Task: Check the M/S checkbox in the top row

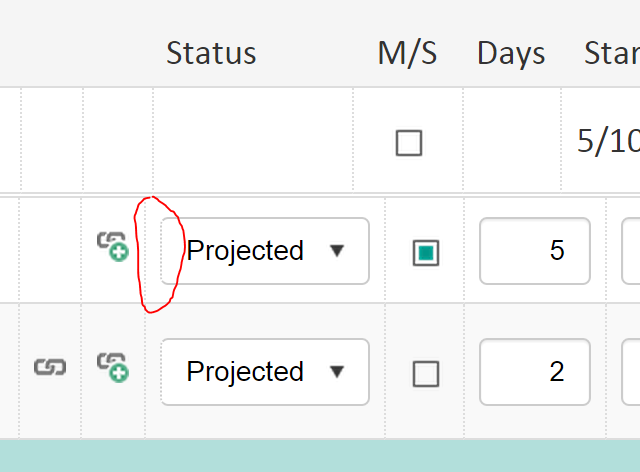Action: click(408, 143)
